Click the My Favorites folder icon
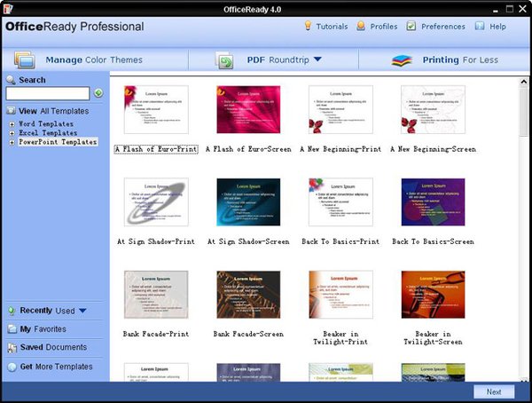 coord(12,329)
